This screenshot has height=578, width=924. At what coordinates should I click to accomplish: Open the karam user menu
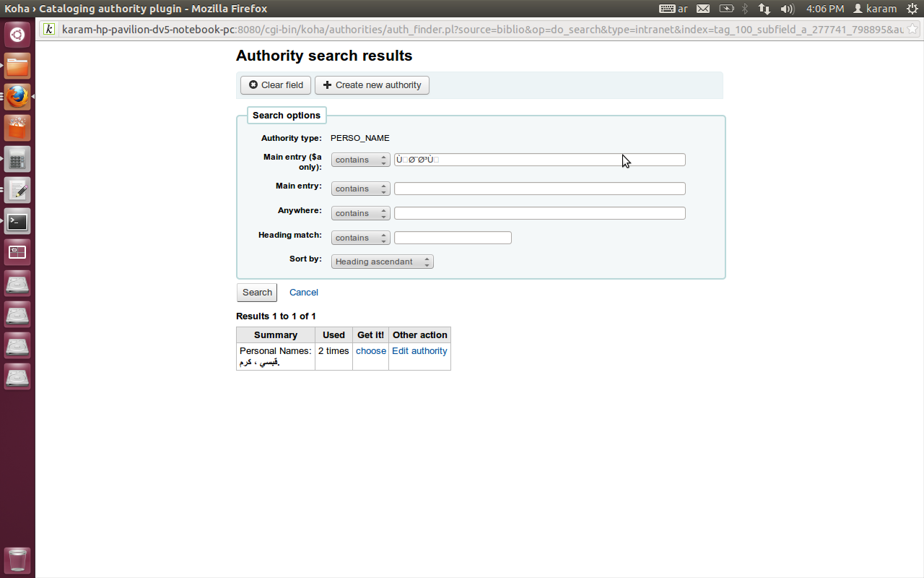tap(875, 9)
